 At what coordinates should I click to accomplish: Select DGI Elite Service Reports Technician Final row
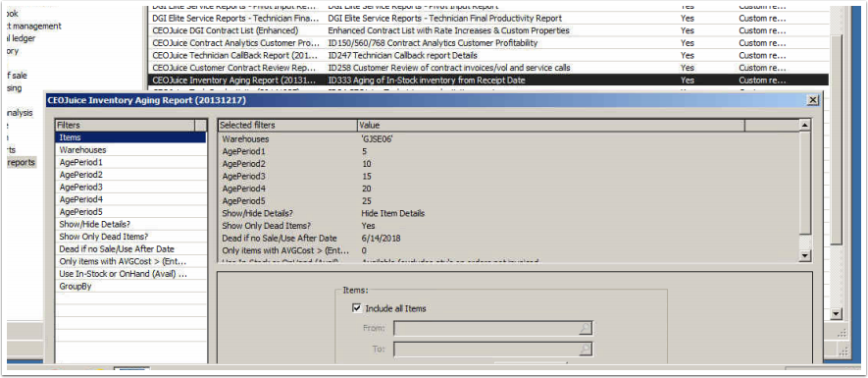pyautogui.click(x=488, y=19)
